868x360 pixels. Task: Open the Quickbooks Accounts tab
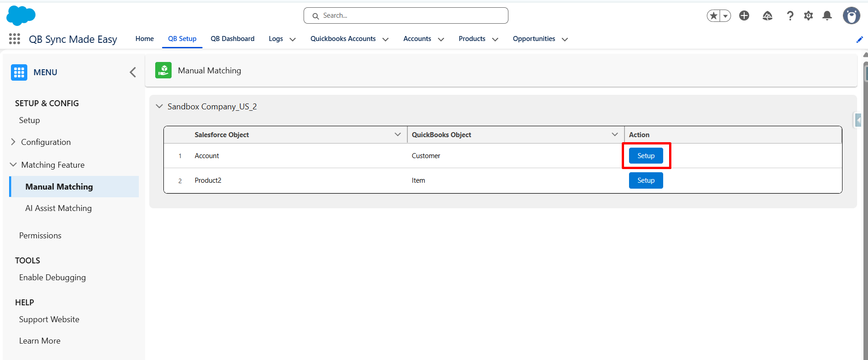tap(343, 39)
